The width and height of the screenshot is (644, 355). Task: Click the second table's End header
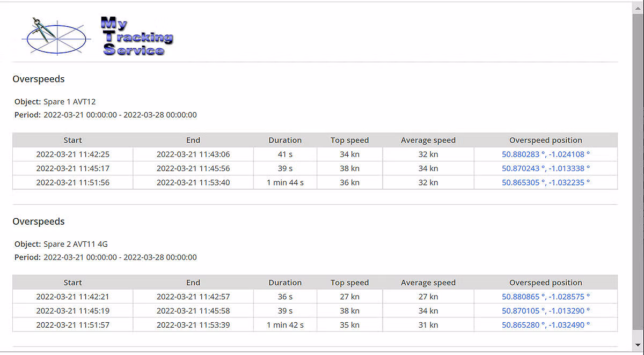(x=193, y=283)
